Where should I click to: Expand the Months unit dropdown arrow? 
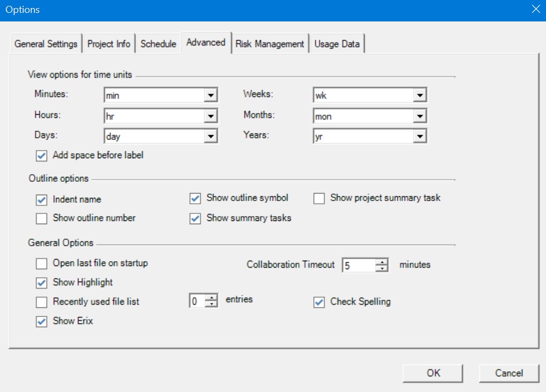(420, 116)
